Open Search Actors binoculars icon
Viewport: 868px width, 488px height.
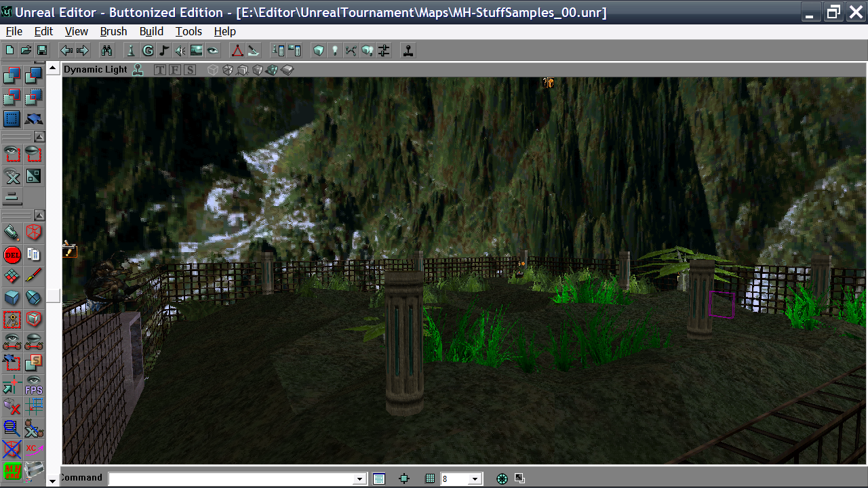(107, 50)
